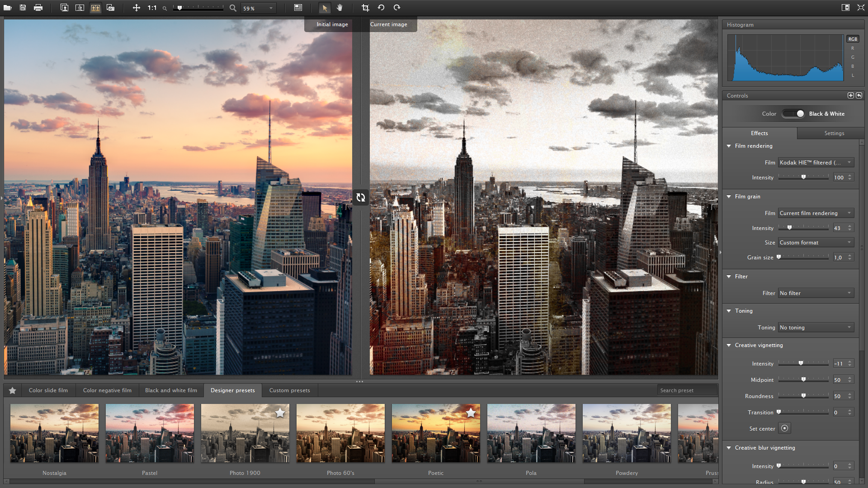The image size is (868, 488).
Task: Select the Hand pan tool
Action: tap(340, 8)
